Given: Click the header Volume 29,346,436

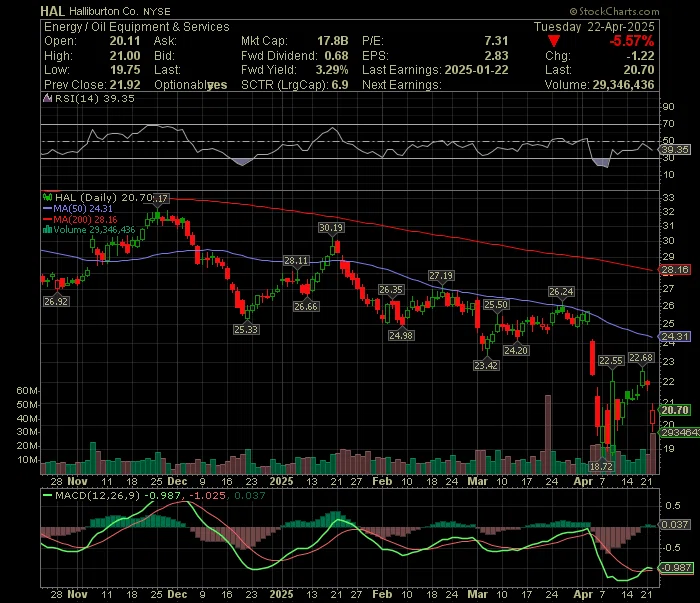Looking at the screenshot, I should [623, 85].
